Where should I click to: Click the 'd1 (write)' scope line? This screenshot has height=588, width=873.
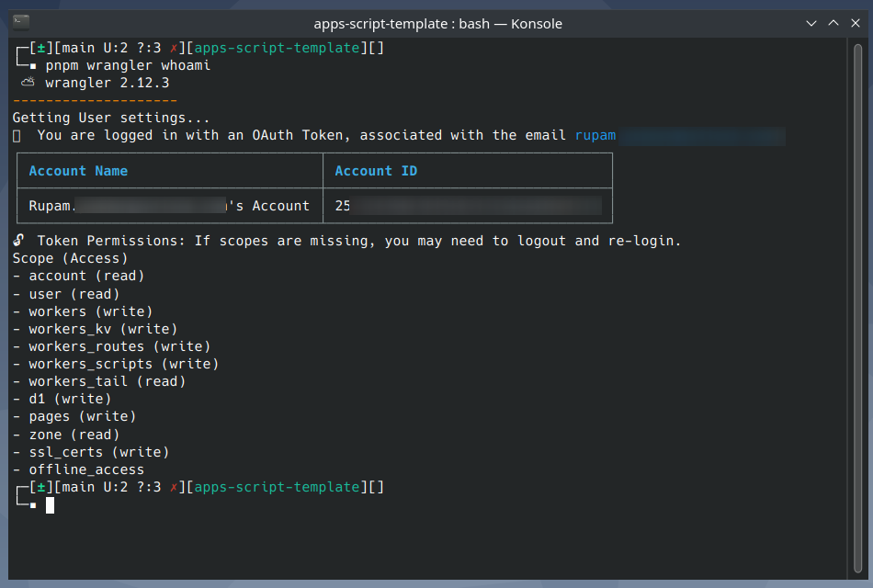(62, 400)
